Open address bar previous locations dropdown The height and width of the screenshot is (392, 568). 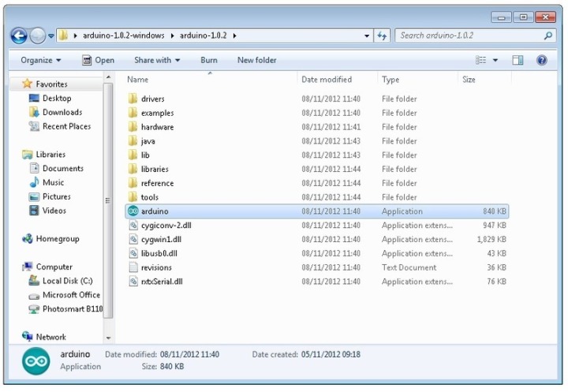pos(367,35)
